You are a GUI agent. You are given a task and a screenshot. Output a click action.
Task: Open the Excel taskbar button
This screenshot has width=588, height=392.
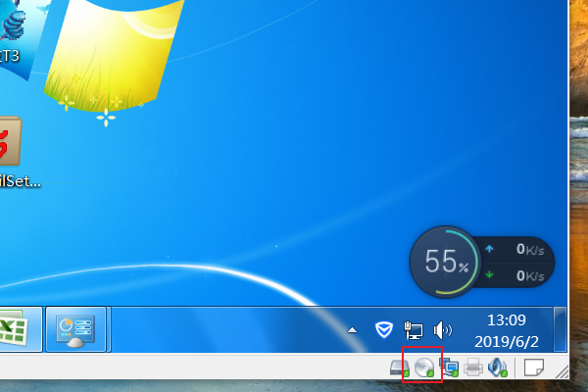20,329
